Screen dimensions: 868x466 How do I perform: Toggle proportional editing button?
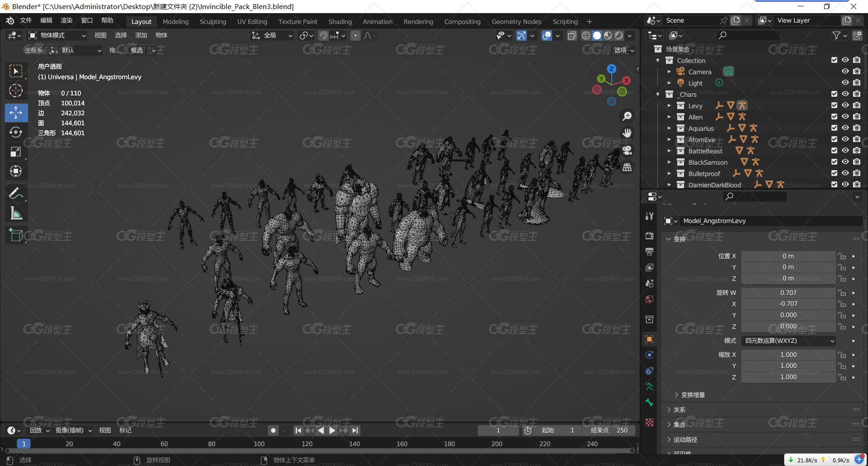pos(356,35)
